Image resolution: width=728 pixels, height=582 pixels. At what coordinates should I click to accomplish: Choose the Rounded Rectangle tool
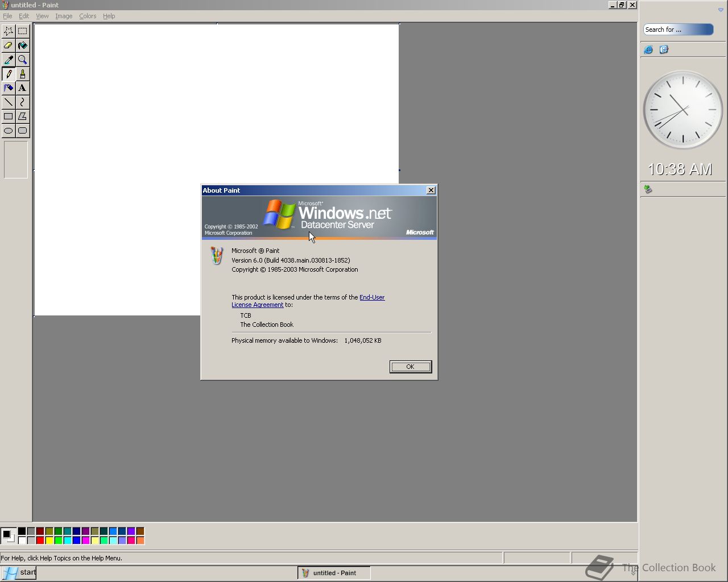(22, 131)
